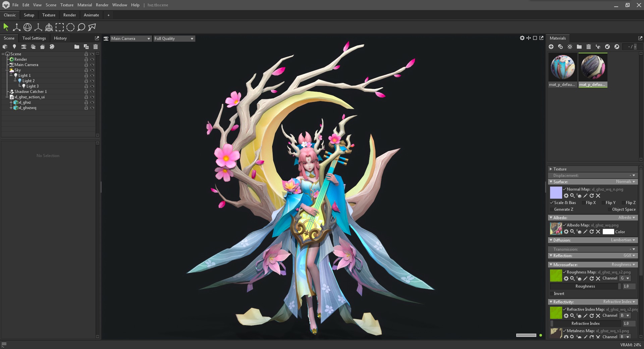Delete selected scene object with trash icon
Screen dimensions: 644x349
point(96,47)
